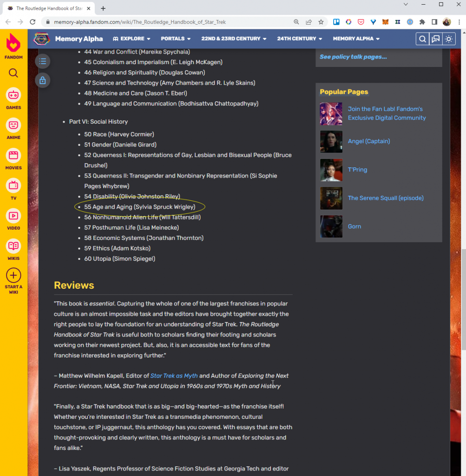Click the site lock icon in the address bar

tap(48, 22)
